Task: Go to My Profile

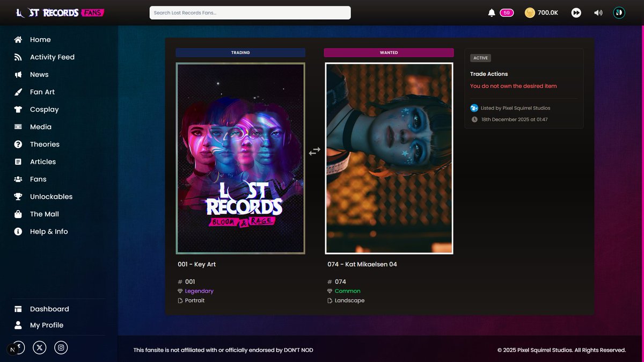Action: (x=39, y=325)
